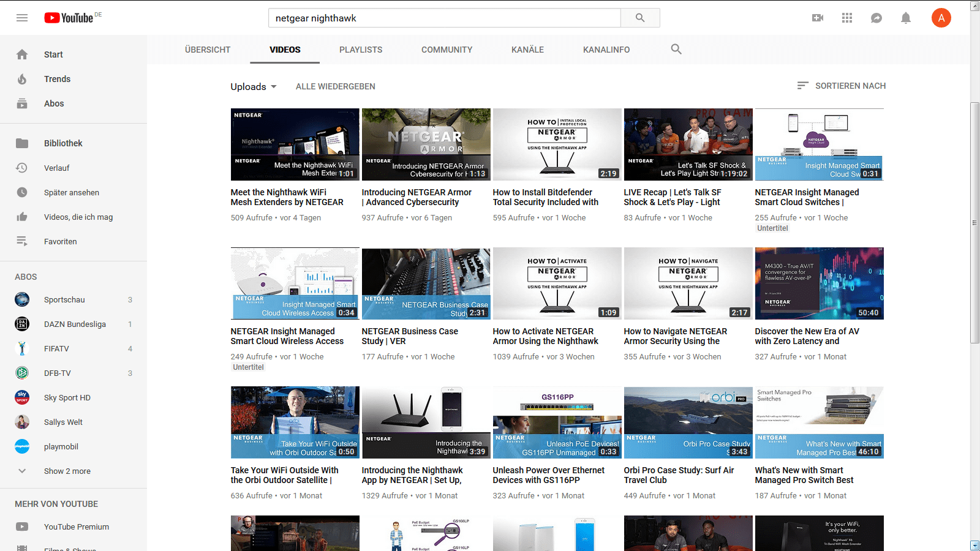Open Videos, die ich mag
Viewport: 980px width, 551px height.
click(73, 217)
